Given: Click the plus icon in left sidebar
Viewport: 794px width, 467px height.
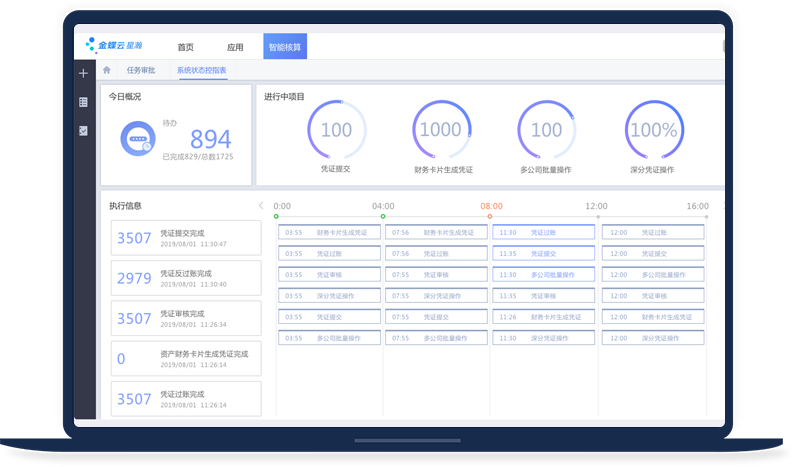Looking at the screenshot, I should tap(83, 73).
